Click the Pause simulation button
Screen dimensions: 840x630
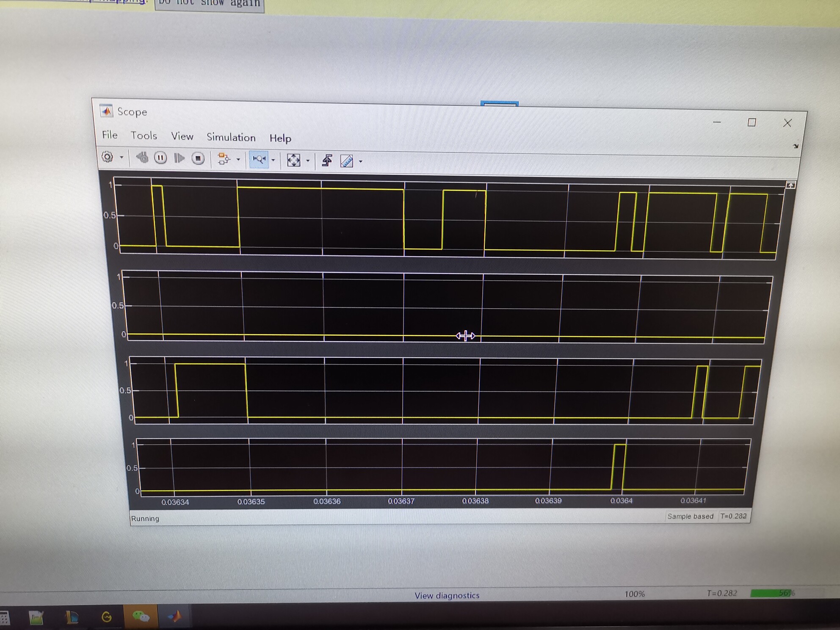(160, 158)
